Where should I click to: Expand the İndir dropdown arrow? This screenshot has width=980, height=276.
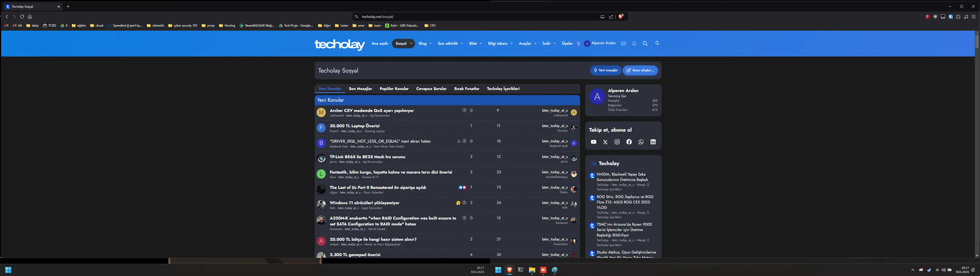[555, 43]
